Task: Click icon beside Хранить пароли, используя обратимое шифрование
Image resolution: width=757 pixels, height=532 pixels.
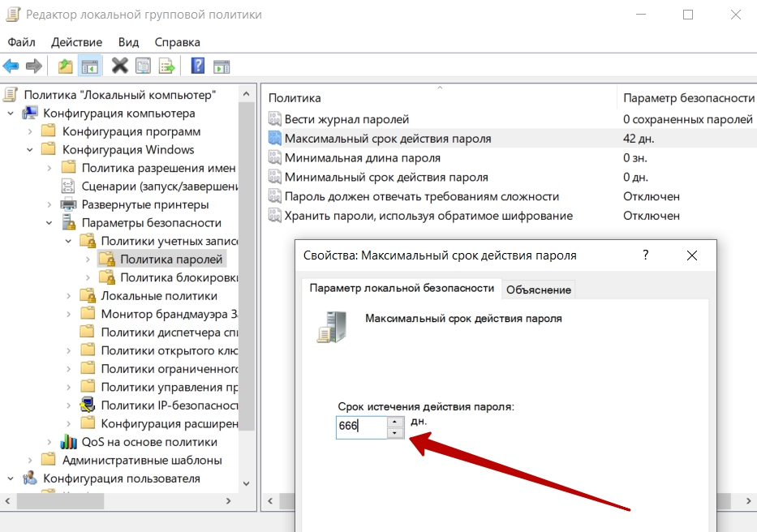Action: [x=275, y=215]
